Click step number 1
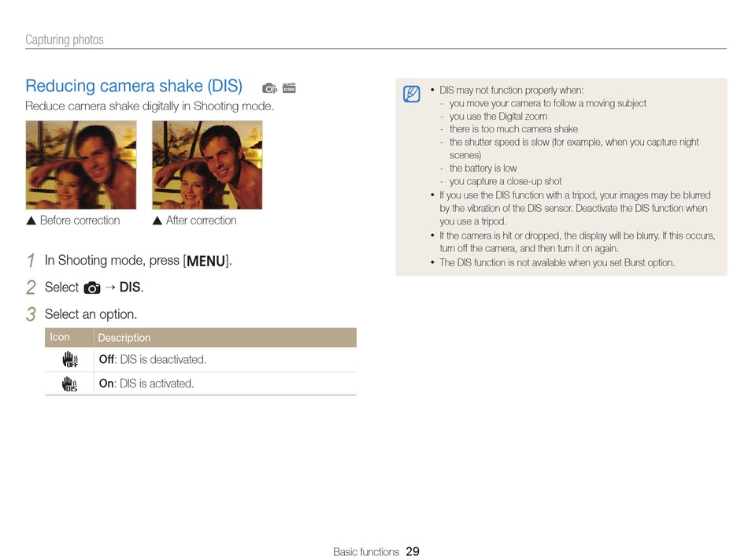 (x=31, y=261)
